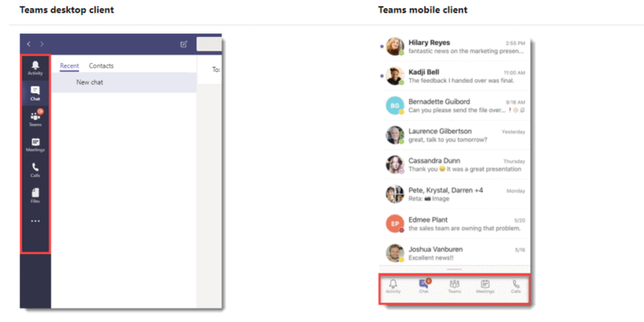Image resolution: width=644 pixels, height=322 pixels.
Task: Go forward with the right arrow
Action: pyautogui.click(x=42, y=44)
